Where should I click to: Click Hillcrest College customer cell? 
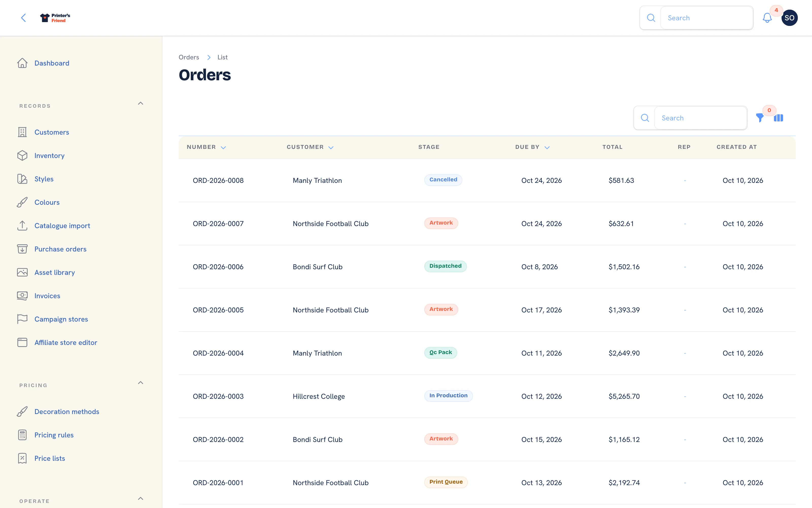(318, 396)
